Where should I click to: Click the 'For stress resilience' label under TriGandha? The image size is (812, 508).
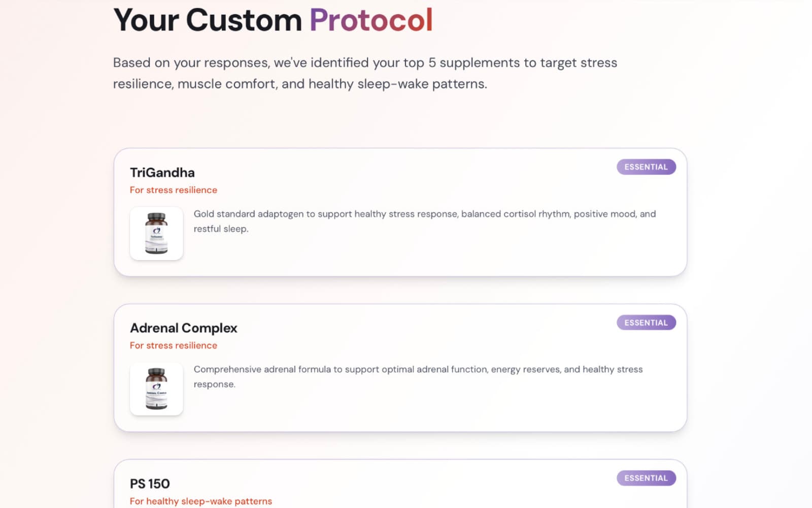click(173, 189)
